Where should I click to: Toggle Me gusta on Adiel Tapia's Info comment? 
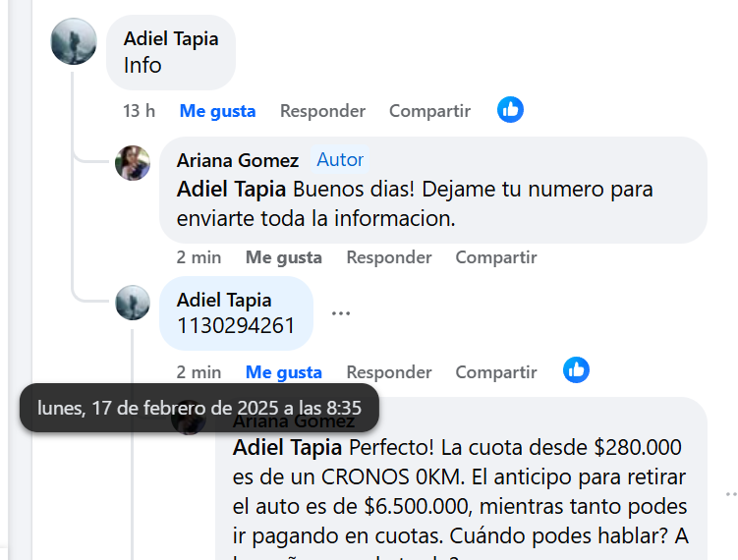coord(217,111)
